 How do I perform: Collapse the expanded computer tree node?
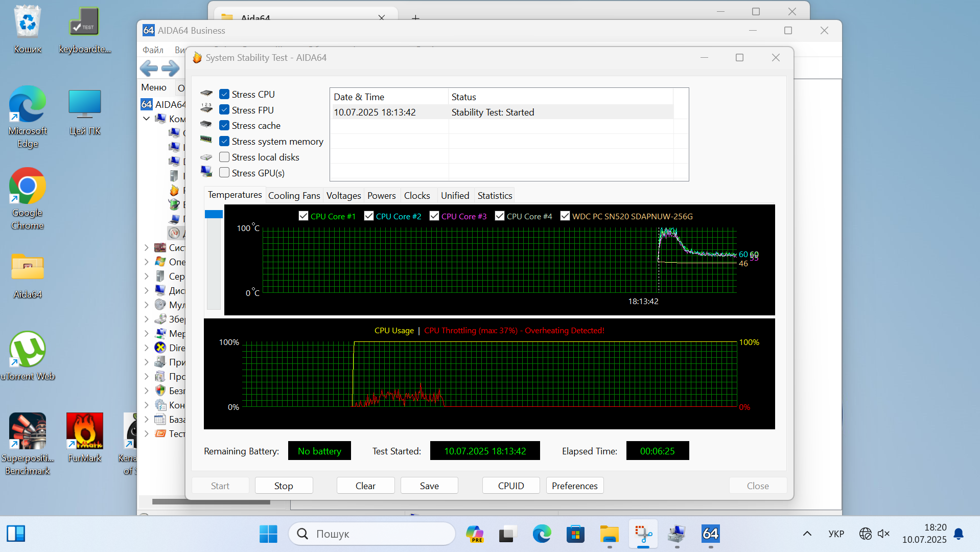[x=147, y=119]
